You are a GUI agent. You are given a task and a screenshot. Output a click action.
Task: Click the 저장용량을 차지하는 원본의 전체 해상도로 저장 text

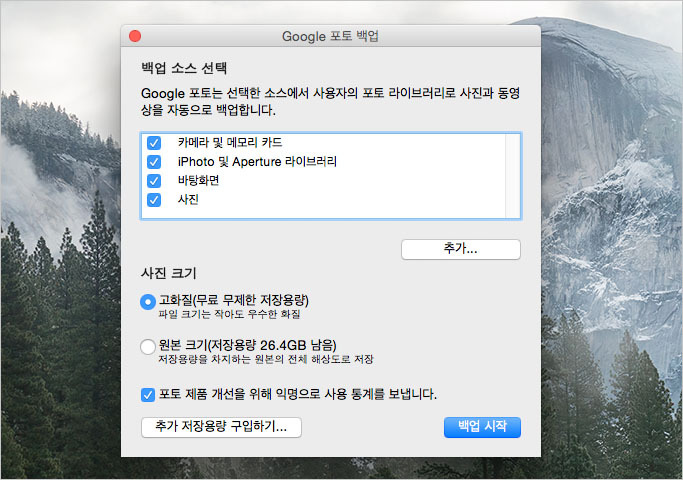266,360
